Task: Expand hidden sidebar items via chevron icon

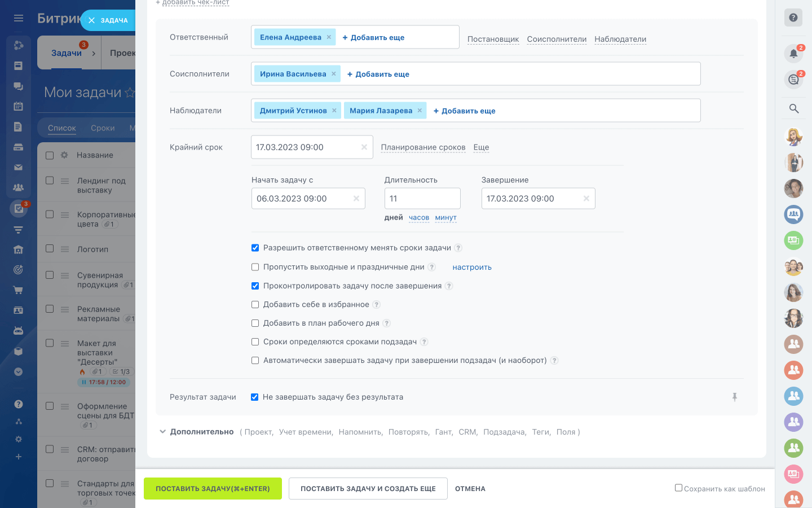Action: click(x=18, y=371)
